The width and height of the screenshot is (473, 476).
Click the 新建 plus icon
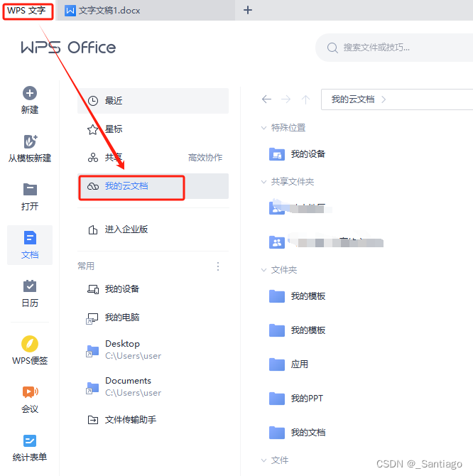click(x=30, y=93)
